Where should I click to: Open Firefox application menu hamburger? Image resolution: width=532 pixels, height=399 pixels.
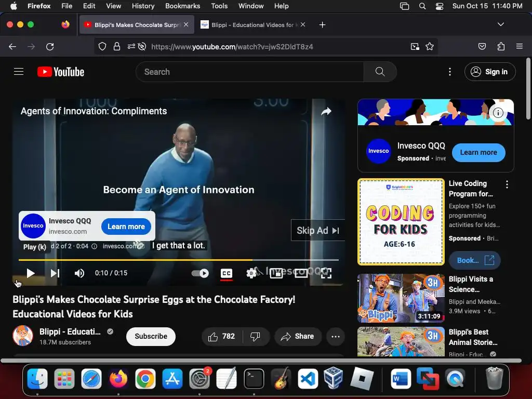click(x=520, y=46)
